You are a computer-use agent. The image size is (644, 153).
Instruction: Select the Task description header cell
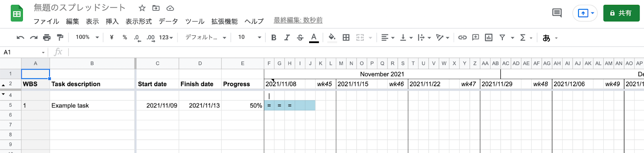(x=92, y=84)
